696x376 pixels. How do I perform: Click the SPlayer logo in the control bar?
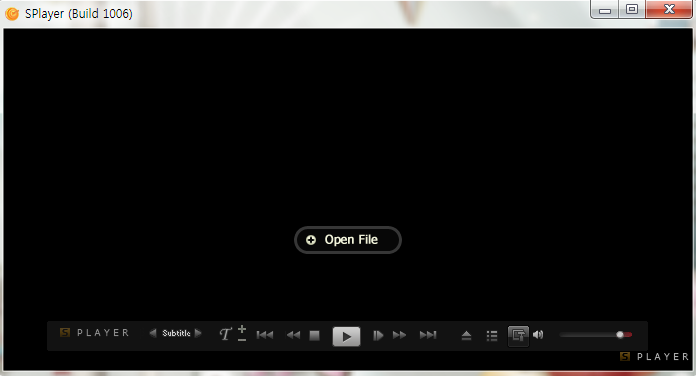coord(94,332)
